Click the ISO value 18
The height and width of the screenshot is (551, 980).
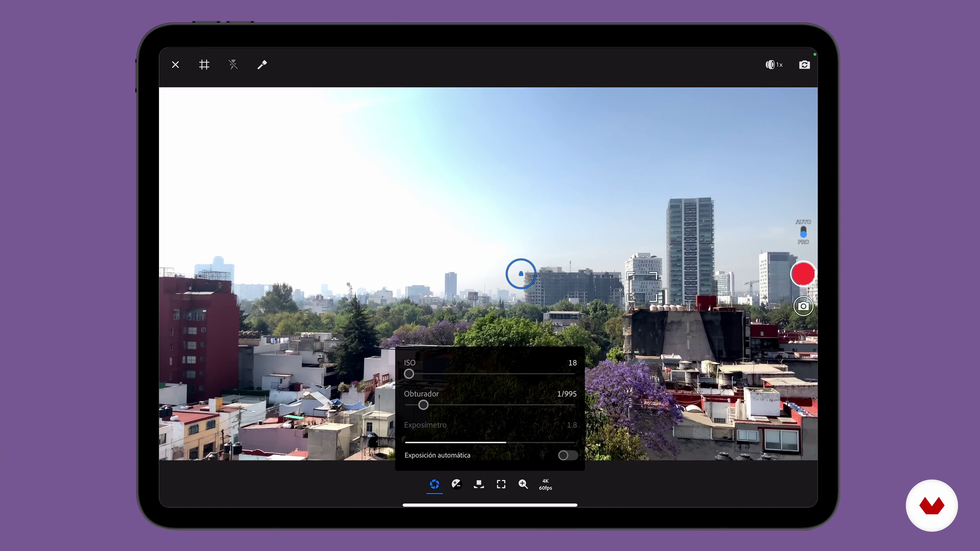point(572,363)
